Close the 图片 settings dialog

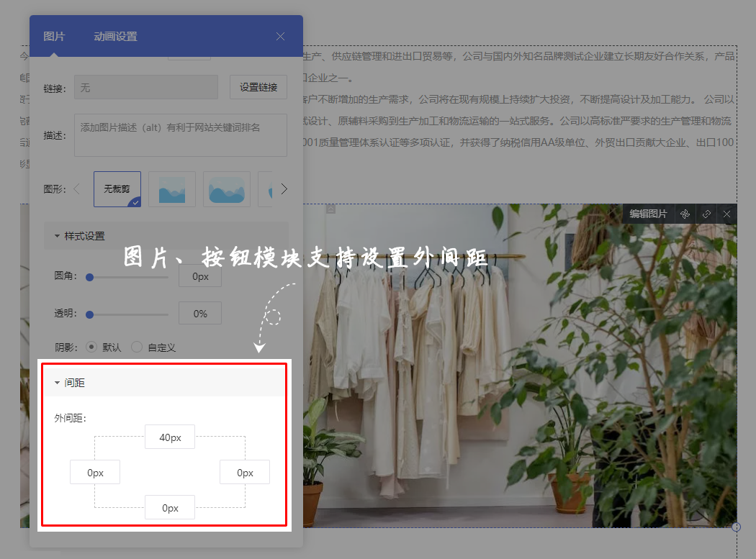coord(281,36)
